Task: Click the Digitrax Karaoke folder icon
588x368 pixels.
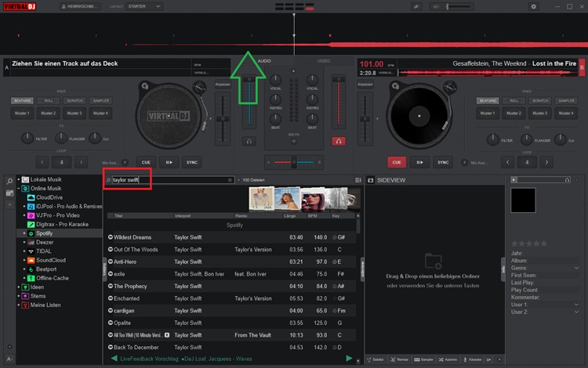Action: click(31, 224)
